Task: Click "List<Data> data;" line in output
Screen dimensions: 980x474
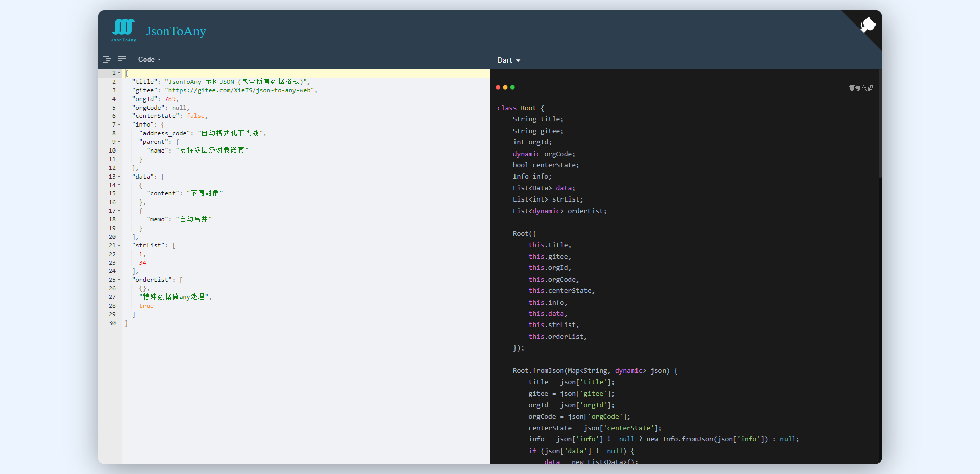Action: 544,188
